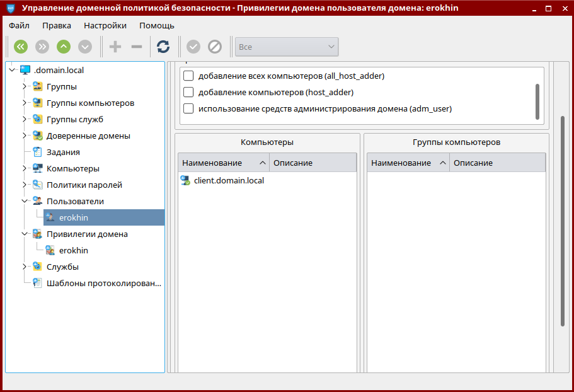Image resolution: width=574 pixels, height=392 pixels.
Task: Open the Правка menu
Action: [57, 26]
